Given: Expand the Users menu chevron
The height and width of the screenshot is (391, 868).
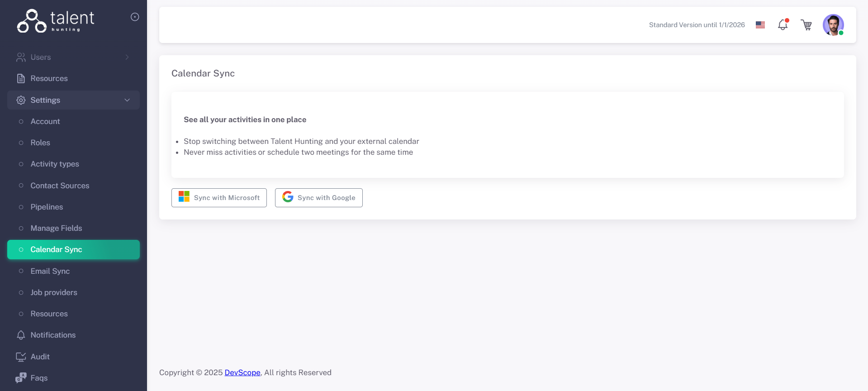Looking at the screenshot, I should pyautogui.click(x=127, y=57).
